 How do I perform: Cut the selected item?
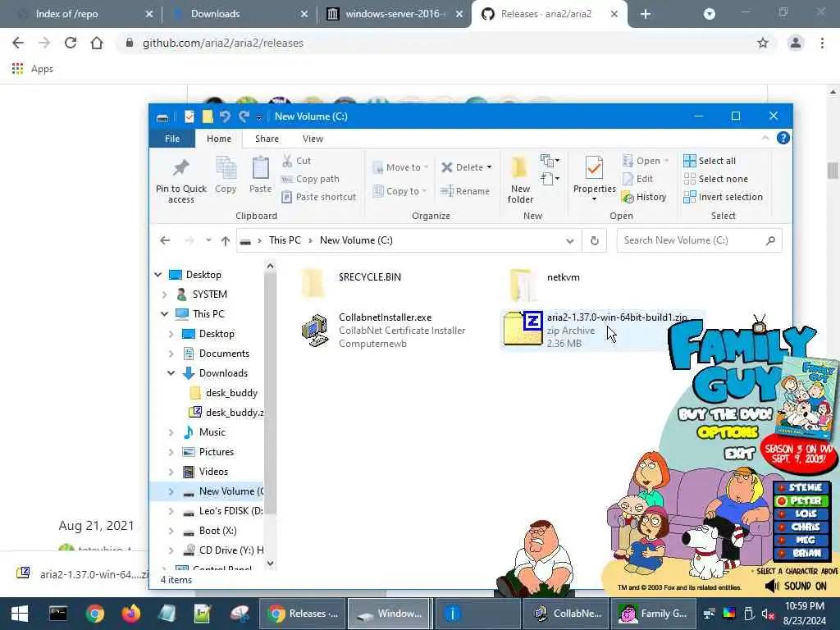pos(296,160)
